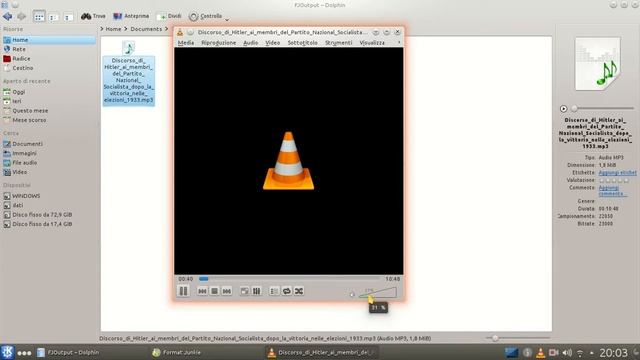Image resolution: width=640 pixels, height=360 pixels.
Task: Go forward in Dolphin
Action: point(21,16)
